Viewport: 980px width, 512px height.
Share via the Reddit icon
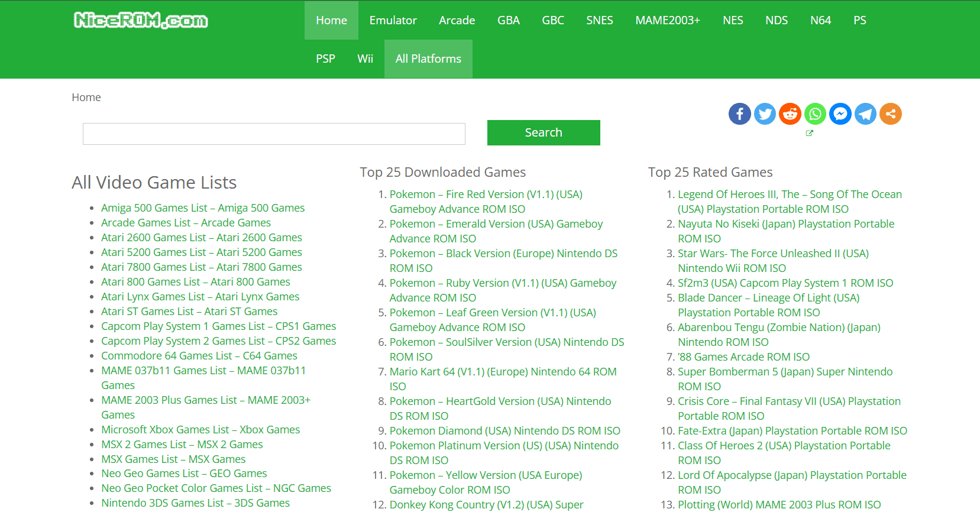tap(790, 114)
